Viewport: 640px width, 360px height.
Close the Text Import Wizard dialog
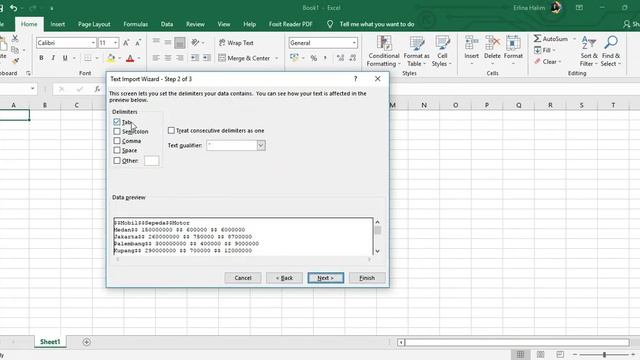378,79
